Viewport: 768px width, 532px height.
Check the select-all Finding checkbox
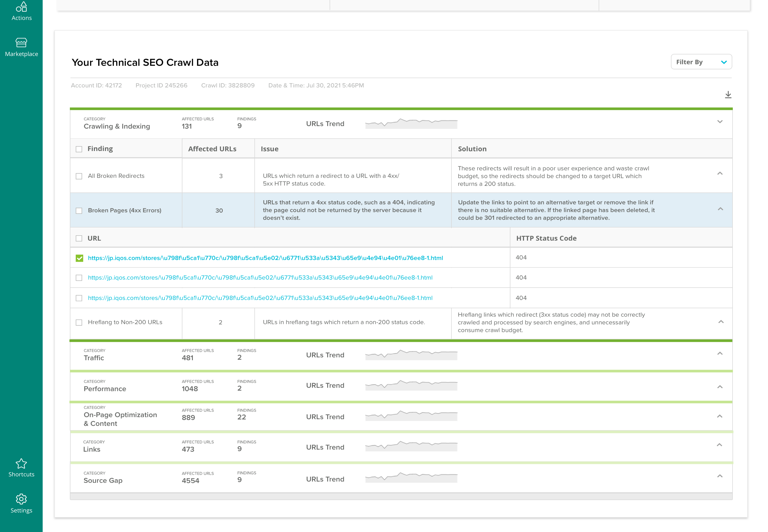(x=79, y=149)
